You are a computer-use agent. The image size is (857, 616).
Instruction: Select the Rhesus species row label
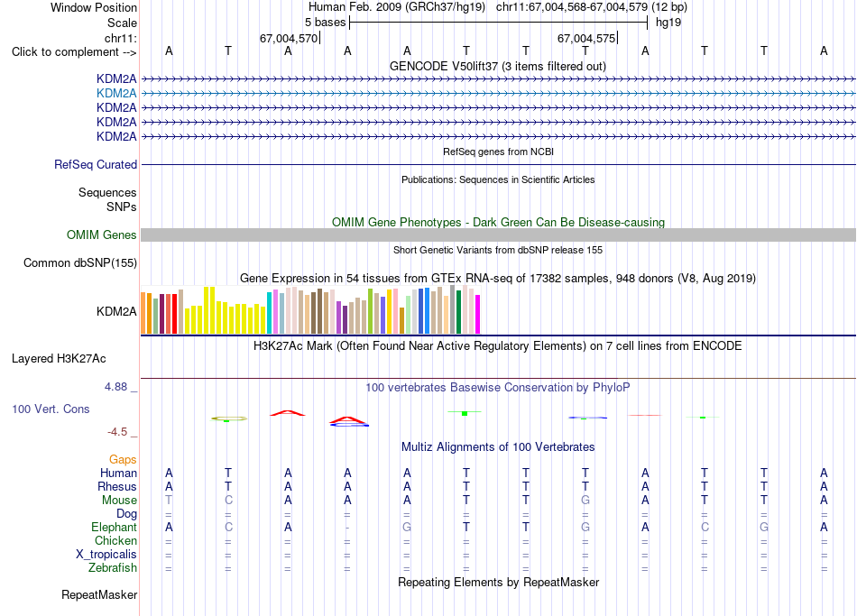coord(117,486)
